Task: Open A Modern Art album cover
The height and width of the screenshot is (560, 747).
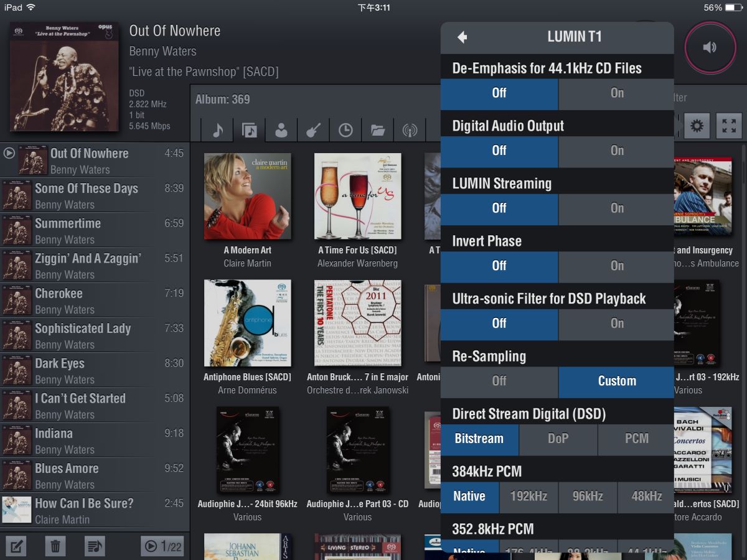Action: [248, 197]
